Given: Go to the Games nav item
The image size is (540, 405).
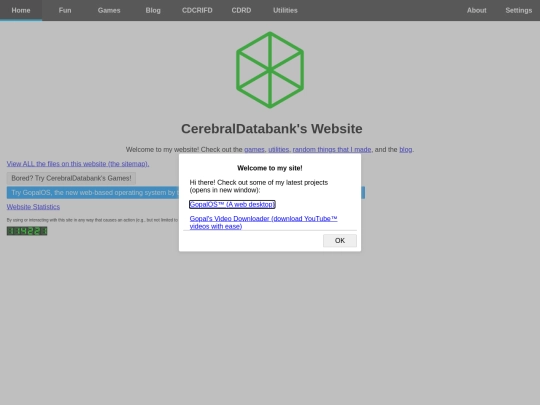Looking at the screenshot, I should [109, 10].
